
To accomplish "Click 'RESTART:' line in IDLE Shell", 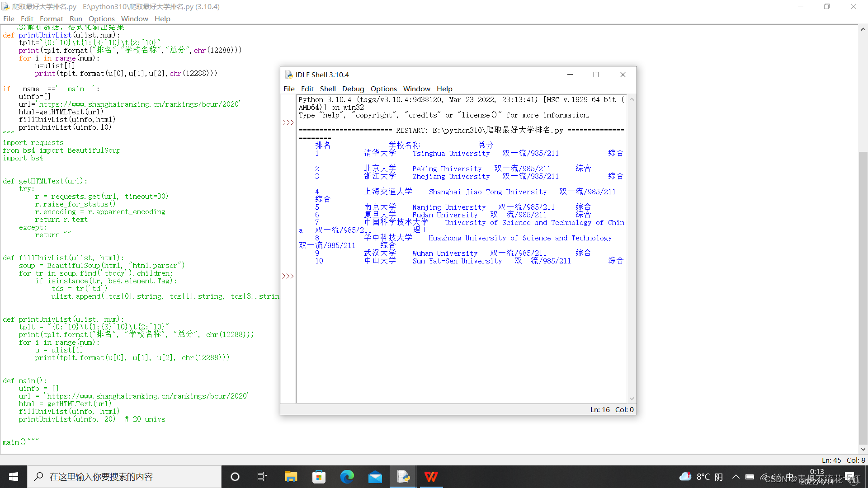I will 461,131.
